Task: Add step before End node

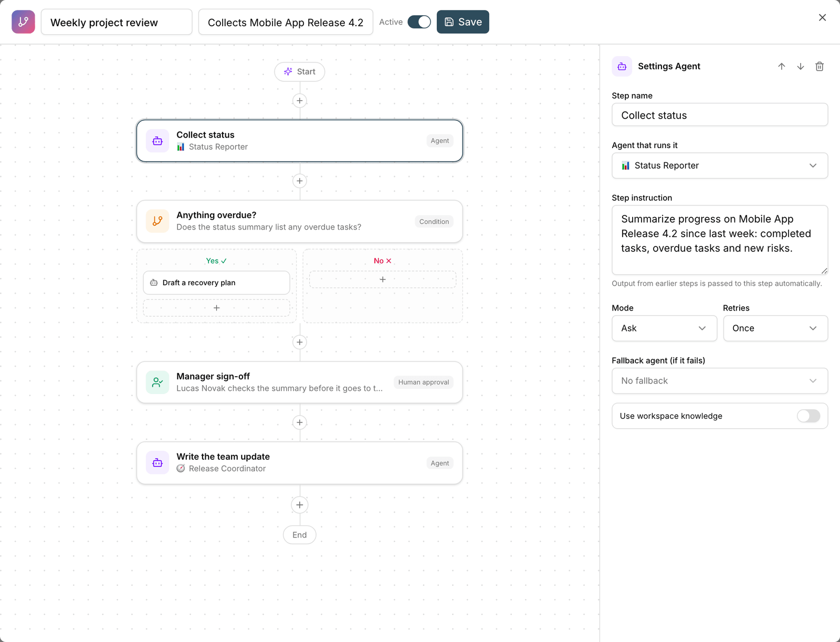Action: [299, 505]
